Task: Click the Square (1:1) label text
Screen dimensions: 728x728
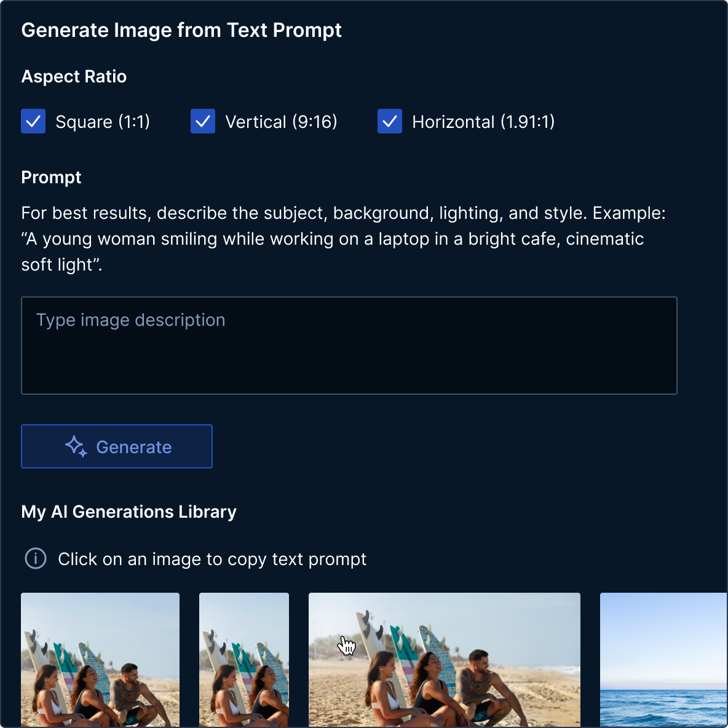Action: 102,121
